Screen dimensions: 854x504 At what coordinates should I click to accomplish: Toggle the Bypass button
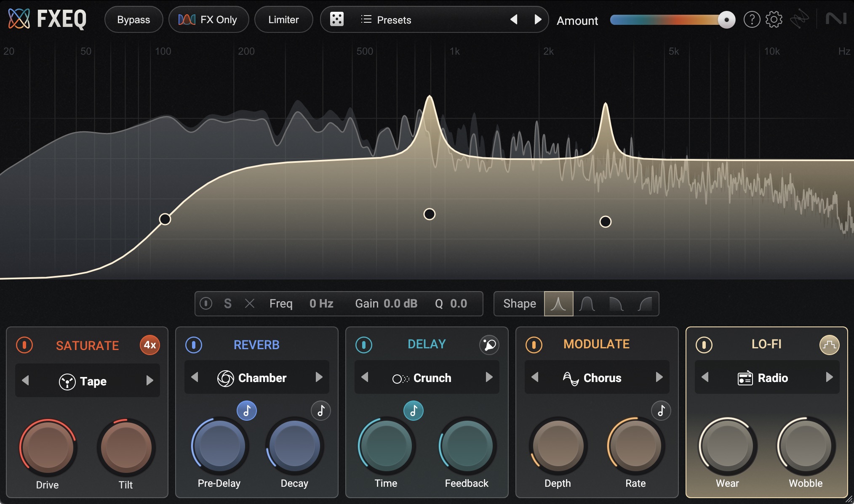point(133,19)
